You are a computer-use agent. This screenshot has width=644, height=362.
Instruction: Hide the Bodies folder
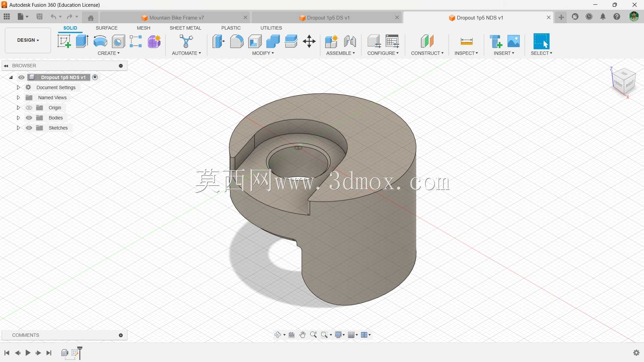[29, 118]
